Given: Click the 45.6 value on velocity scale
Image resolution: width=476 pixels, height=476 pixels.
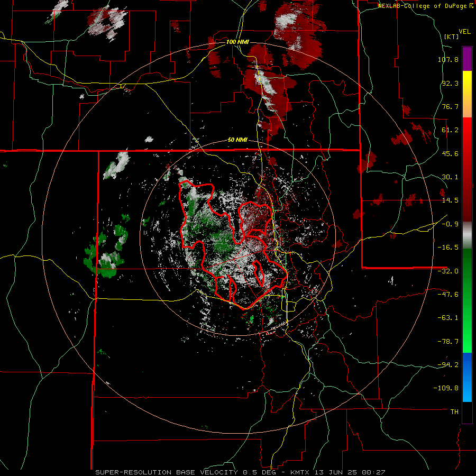Looking at the screenshot, I should point(450,153).
